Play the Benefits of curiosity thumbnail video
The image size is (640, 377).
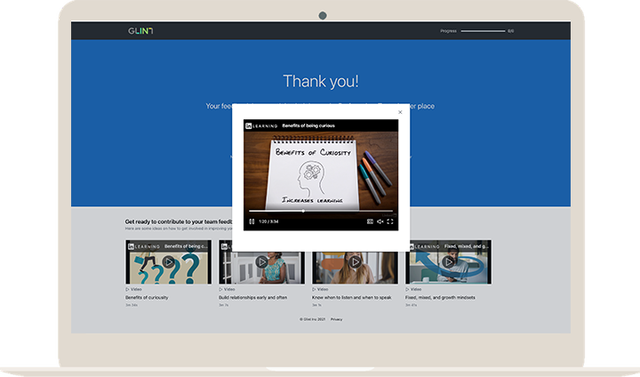pyautogui.click(x=169, y=262)
